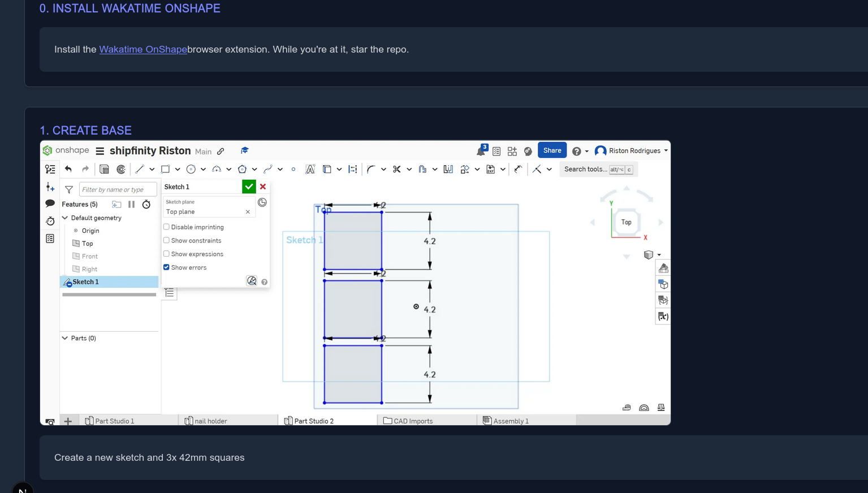Select the Sketch fillet tool

click(x=371, y=169)
